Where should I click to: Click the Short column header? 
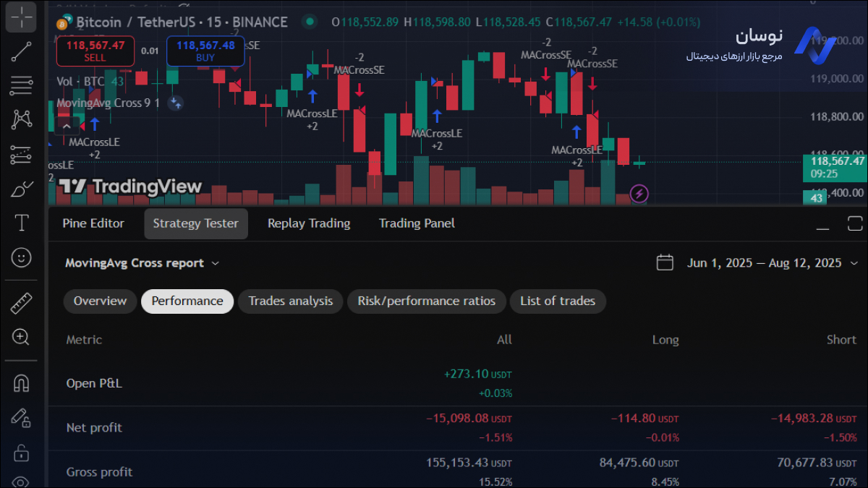pyautogui.click(x=841, y=340)
